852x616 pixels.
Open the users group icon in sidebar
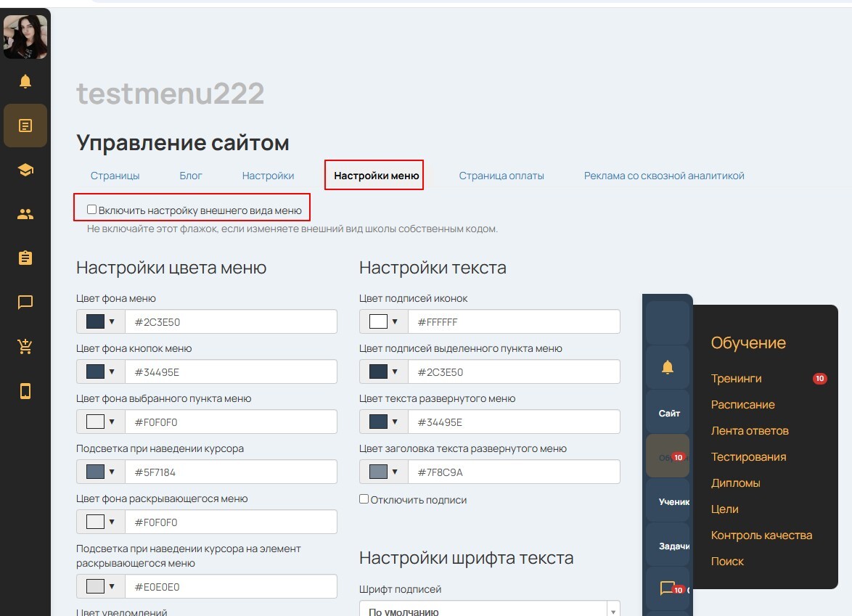tap(25, 214)
